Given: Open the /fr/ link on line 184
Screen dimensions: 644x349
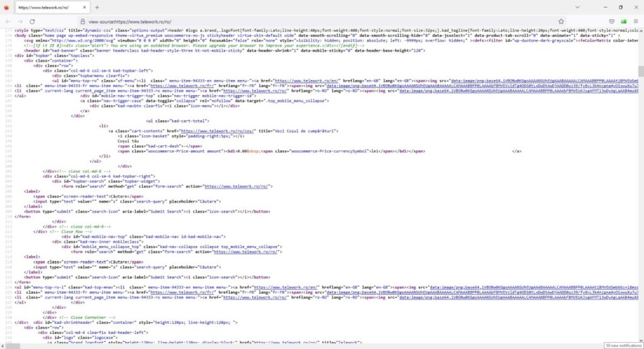Looking at the screenshot, I should click(183, 86).
